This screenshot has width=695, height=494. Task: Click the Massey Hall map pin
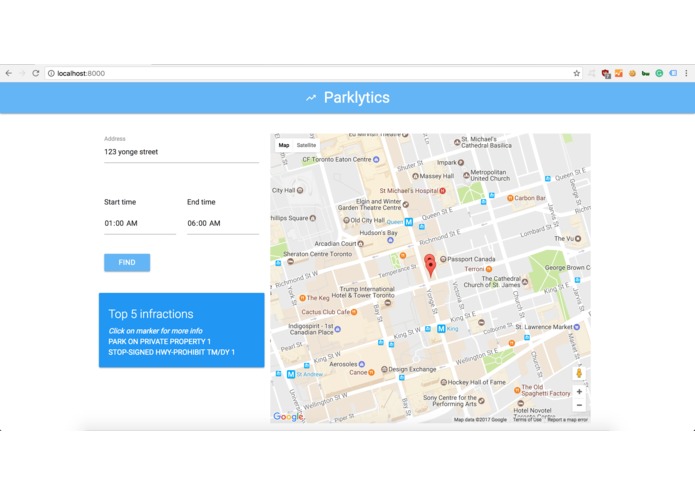415,176
